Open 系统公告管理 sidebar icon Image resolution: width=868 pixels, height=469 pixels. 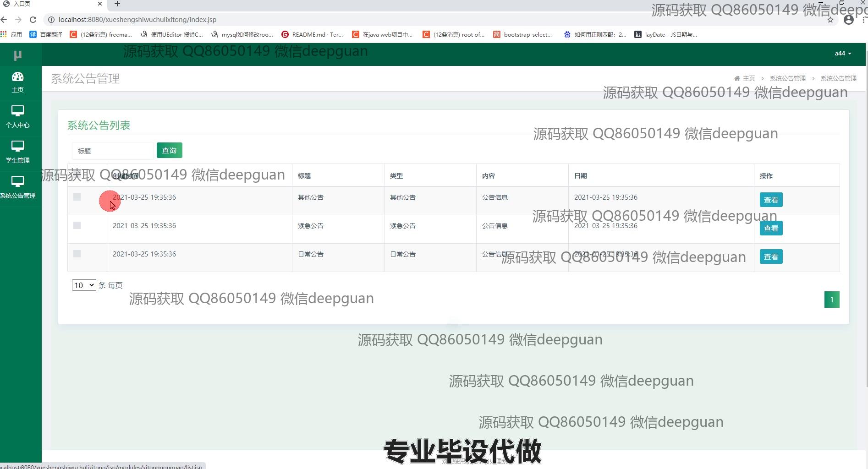[17, 182]
